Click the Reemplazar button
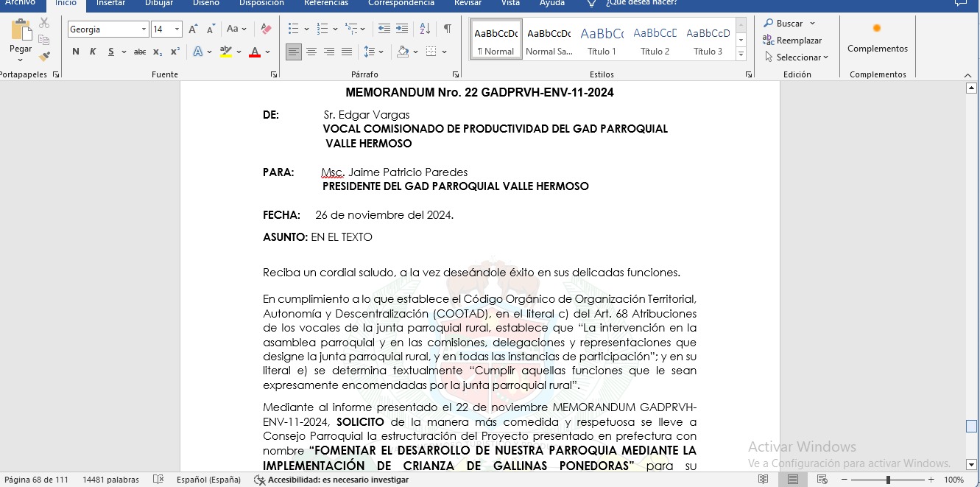The image size is (980, 487). point(792,41)
